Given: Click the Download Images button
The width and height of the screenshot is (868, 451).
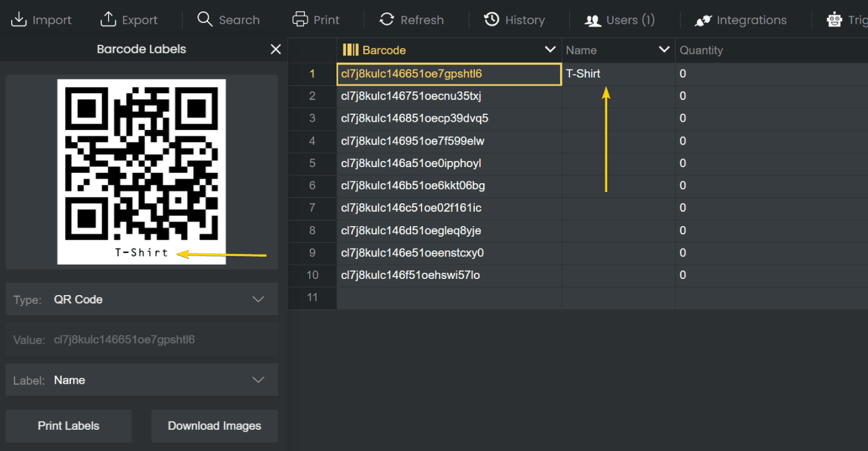Looking at the screenshot, I should 214,426.
